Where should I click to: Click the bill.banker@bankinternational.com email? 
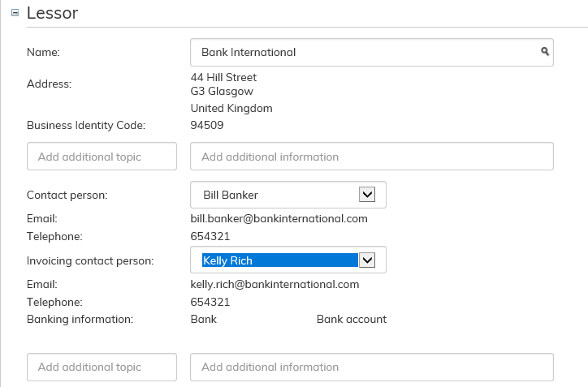click(279, 219)
